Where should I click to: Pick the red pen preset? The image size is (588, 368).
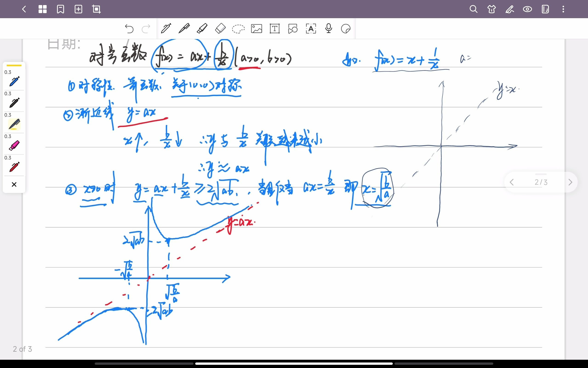14,167
